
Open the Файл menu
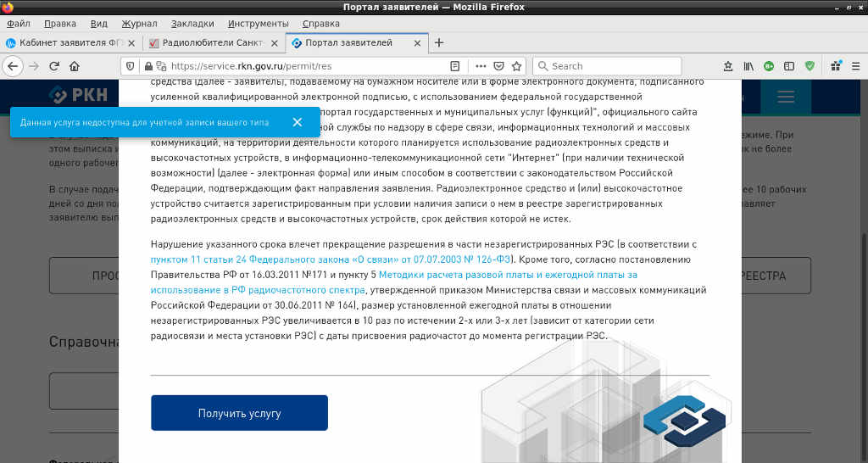point(19,23)
